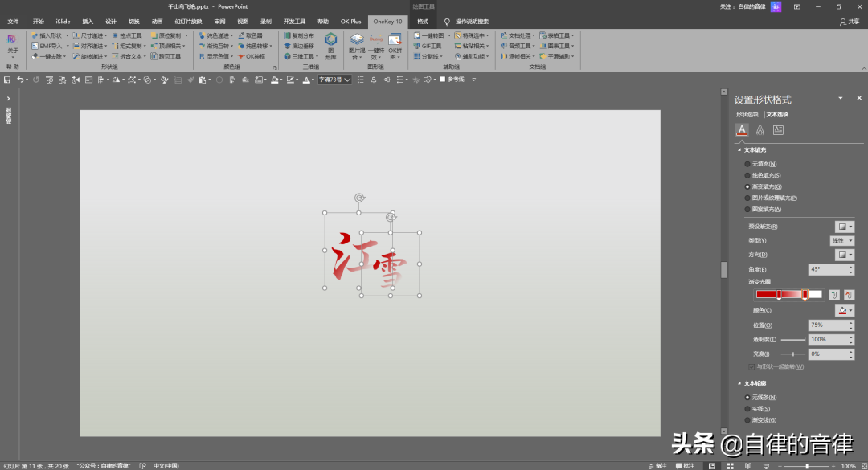
Task: Open the 形状选项 tab in format pane
Action: coord(747,115)
